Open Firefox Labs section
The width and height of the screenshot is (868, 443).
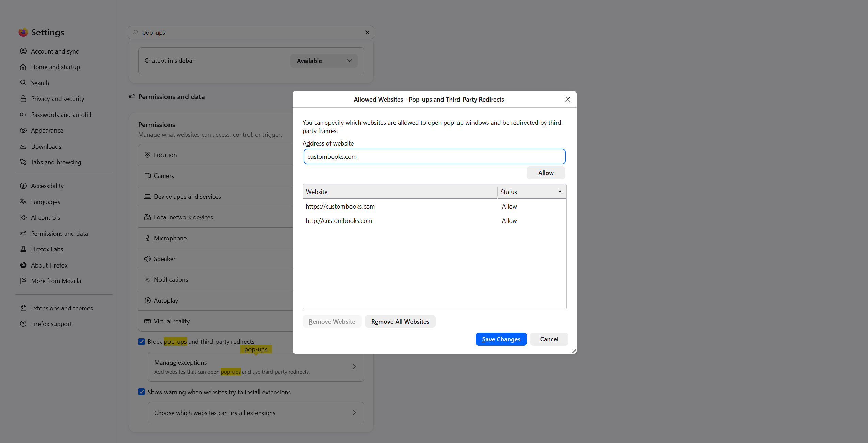[47, 249]
